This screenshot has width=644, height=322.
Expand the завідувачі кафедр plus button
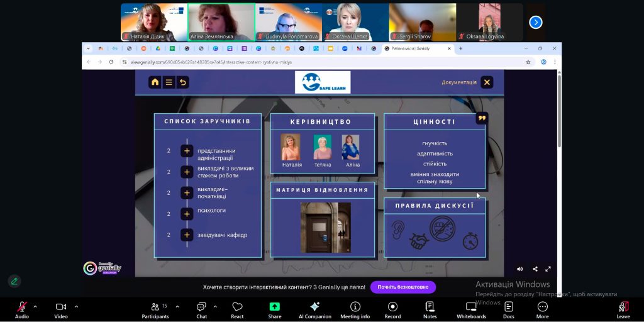[x=187, y=235]
